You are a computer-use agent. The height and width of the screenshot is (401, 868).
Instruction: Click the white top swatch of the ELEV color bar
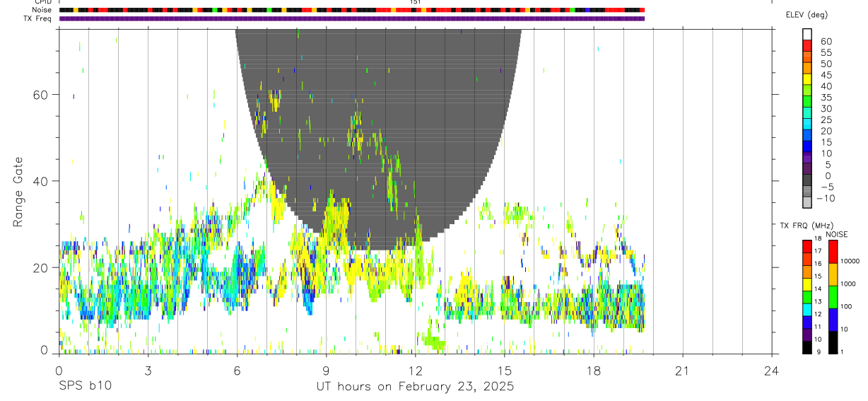coord(807,34)
